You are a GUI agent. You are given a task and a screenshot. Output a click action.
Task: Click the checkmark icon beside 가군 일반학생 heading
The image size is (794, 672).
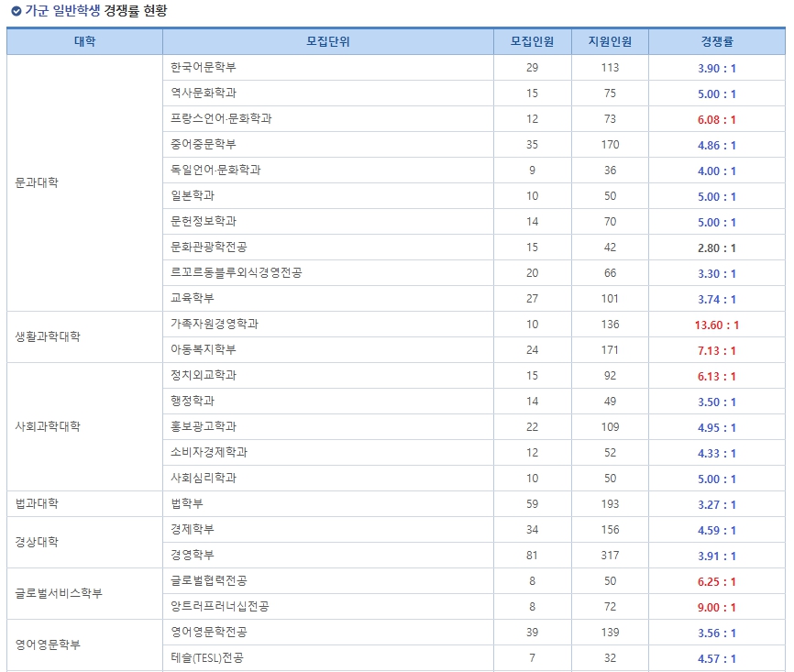point(17,11)
